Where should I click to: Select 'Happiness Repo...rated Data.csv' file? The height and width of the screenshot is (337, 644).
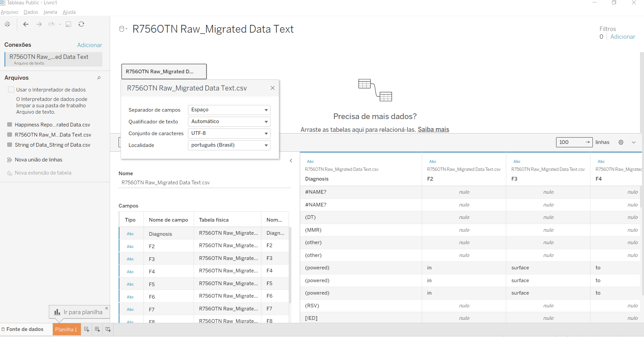coord(53,125)
